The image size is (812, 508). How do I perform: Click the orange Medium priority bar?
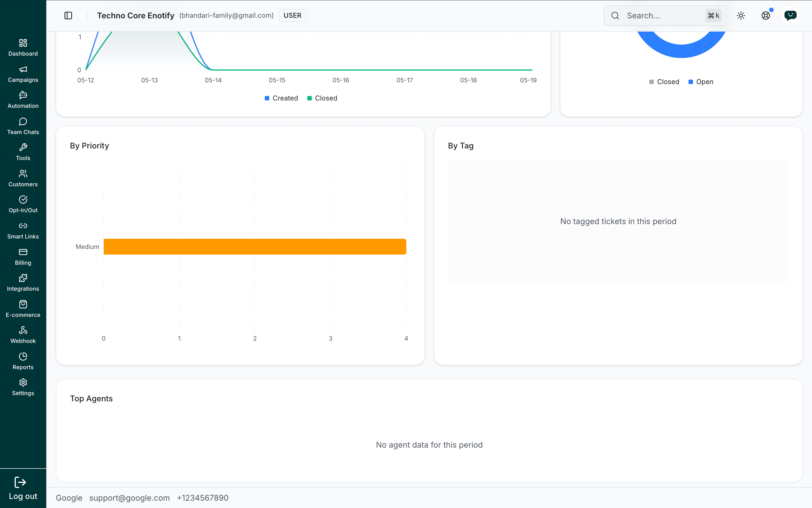pyautogui.click(x=255, y=247)
